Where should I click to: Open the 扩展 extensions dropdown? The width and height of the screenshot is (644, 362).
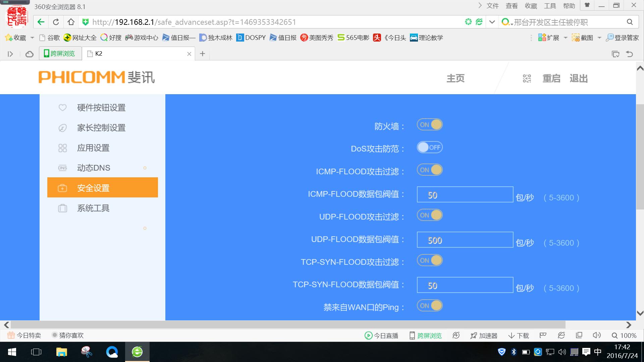point(566,38)
